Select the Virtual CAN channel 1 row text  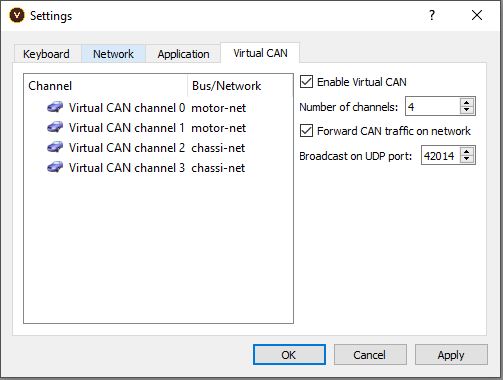pos(127,128)
